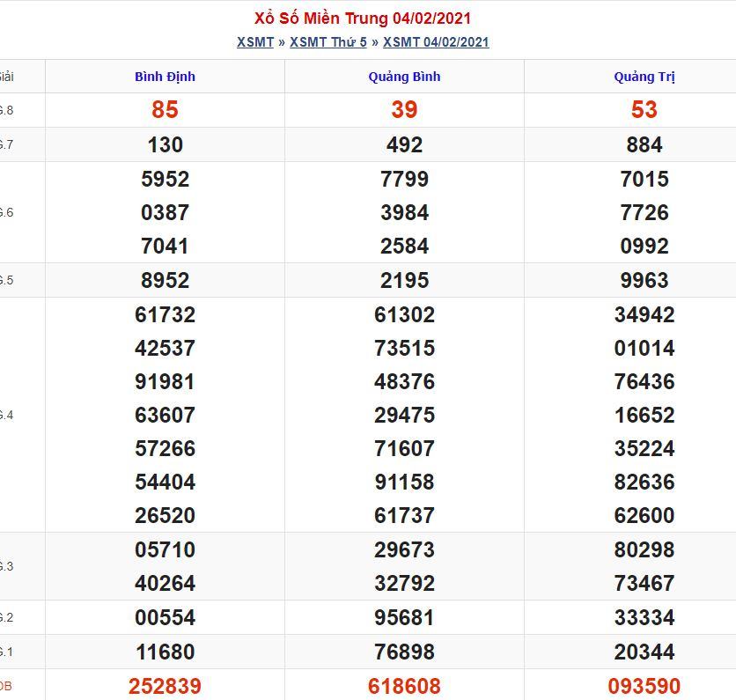
Task: Select the number 8952
Action: (165, 280)
